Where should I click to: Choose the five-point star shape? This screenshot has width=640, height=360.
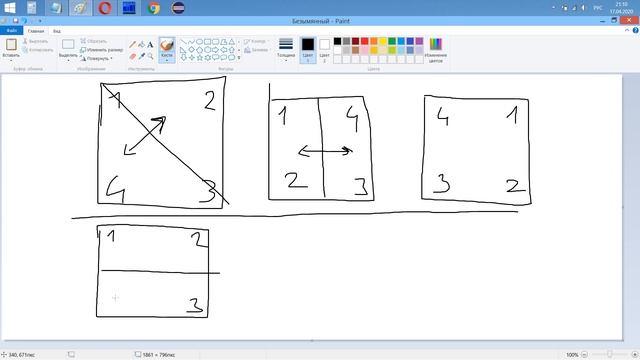pyautogui.click(x=200, y=58)
